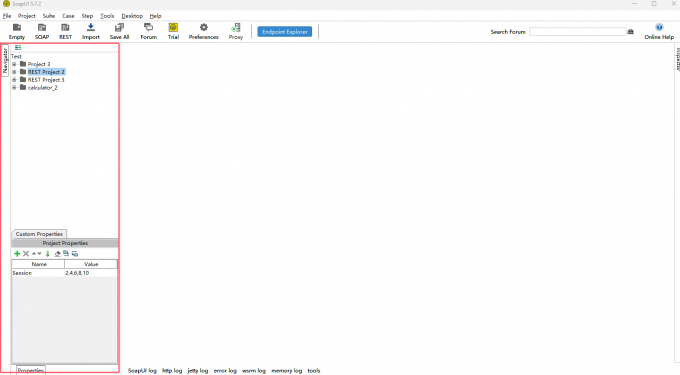Focus the Search Forum input field
This screenshot has height=375, width=680.
[578, 32]
